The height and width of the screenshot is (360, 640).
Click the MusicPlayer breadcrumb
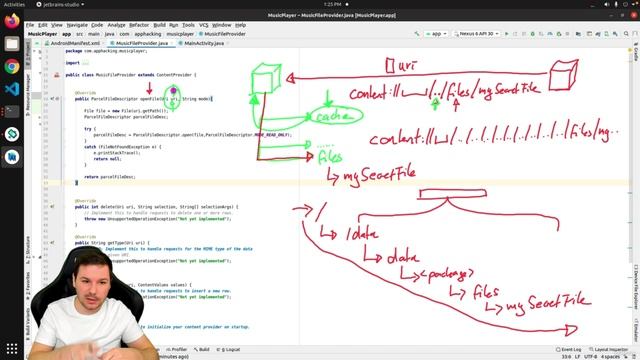42,34
